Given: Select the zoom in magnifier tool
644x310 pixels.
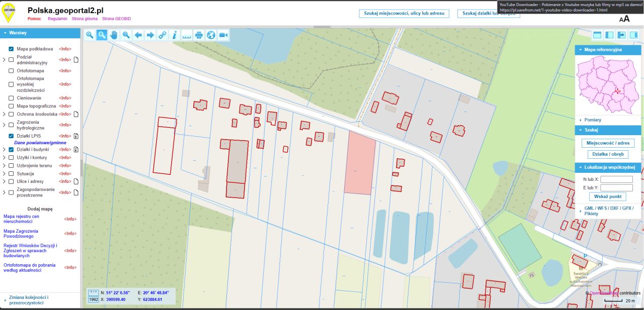Looking at the screenshot, I should [x=90, y=35].
